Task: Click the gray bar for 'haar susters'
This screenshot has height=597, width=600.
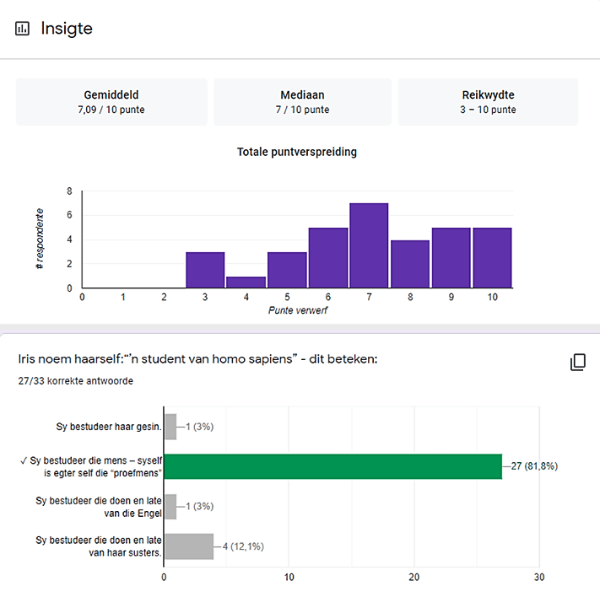Action: point(188,546)
